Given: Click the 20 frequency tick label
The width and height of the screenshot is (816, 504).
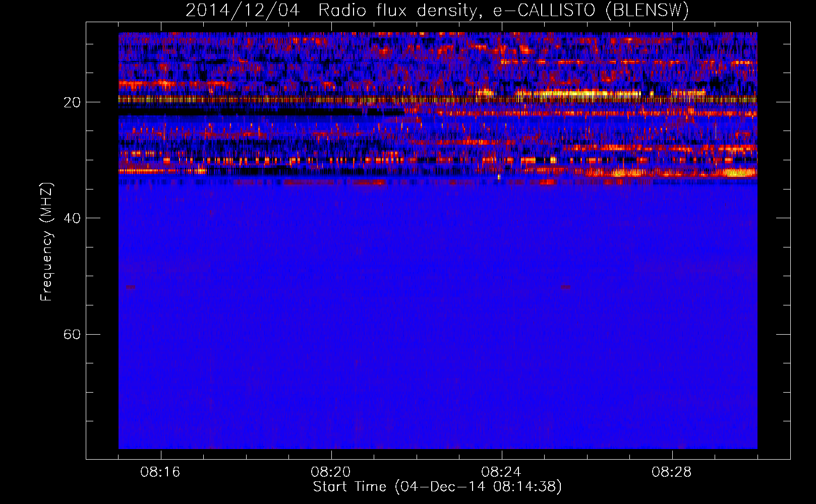Looking at the screenshot, I should click(72, 103).
